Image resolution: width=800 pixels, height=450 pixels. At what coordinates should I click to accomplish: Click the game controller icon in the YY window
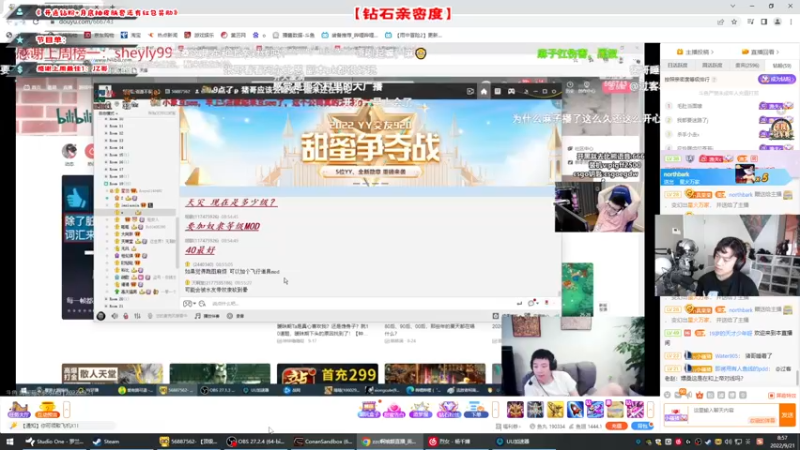[511, 92]
